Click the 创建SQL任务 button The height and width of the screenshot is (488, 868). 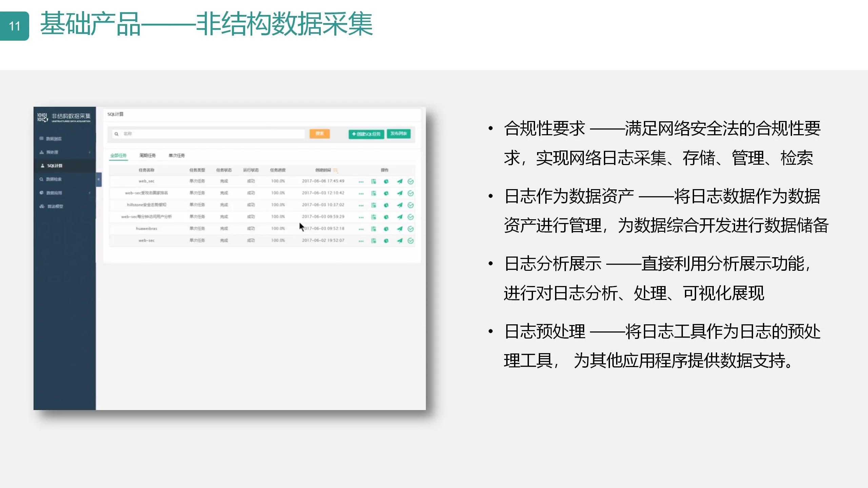(366, 134)
